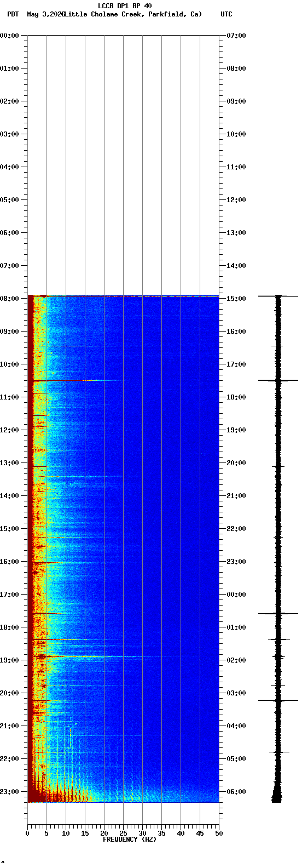Click the "15:00" label on the UTC axis
Viewport: 302px width, 868px height.
[x=236, y=299]
